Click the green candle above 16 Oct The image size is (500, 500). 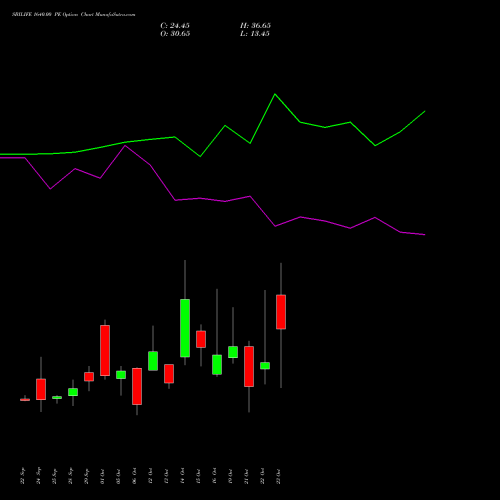point(217,365)
